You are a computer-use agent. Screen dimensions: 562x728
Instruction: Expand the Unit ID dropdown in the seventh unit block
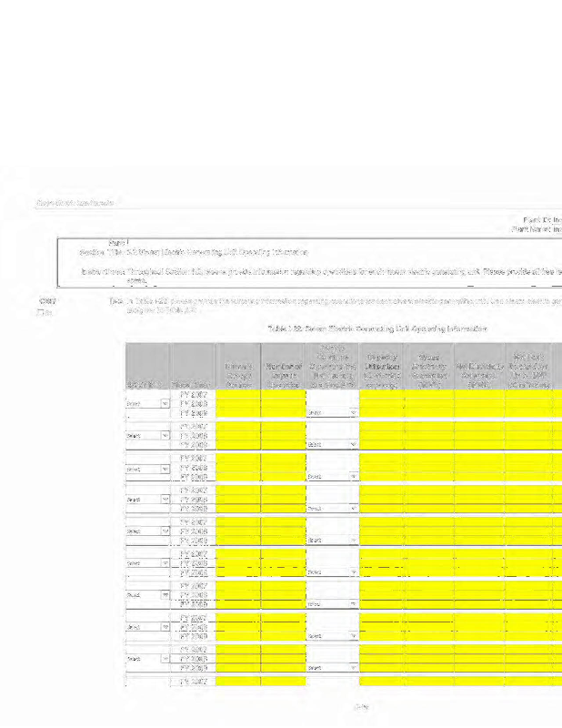(147, 593)
